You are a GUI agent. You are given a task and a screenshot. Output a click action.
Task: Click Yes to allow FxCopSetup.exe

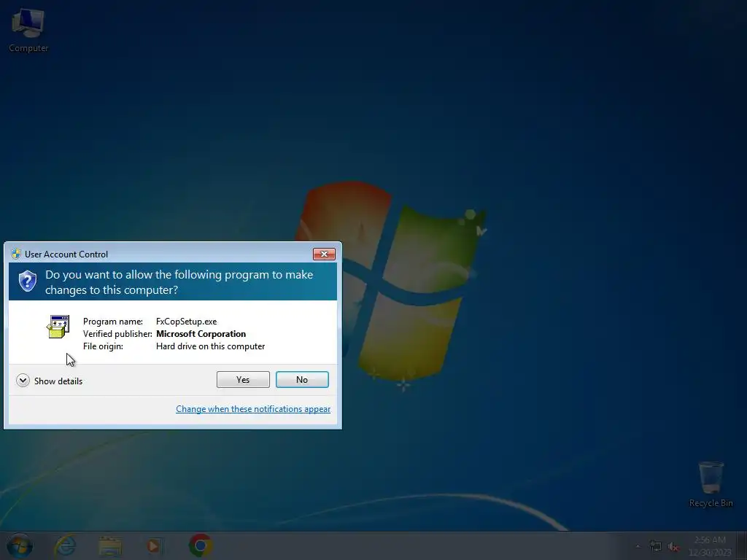tap(243, 379)
